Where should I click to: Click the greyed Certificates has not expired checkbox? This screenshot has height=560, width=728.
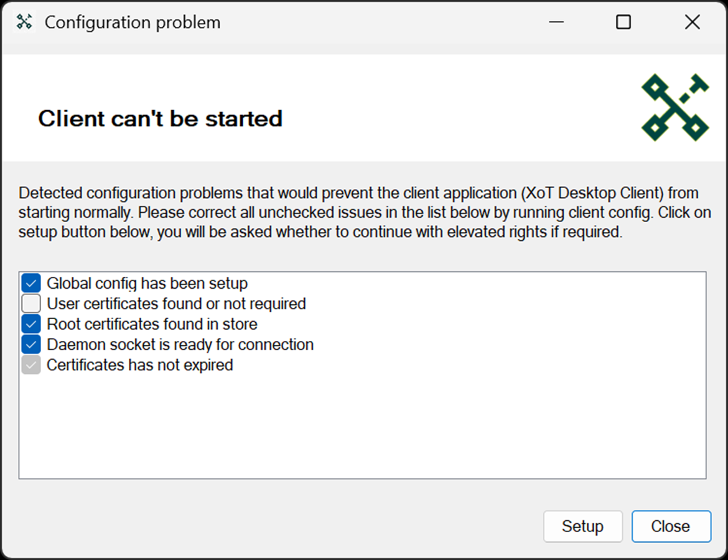tap(31, 365)
